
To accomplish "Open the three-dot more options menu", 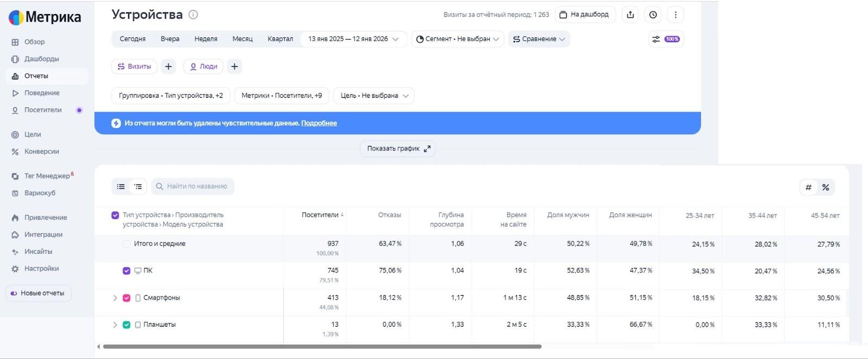I will click(675, 15).
